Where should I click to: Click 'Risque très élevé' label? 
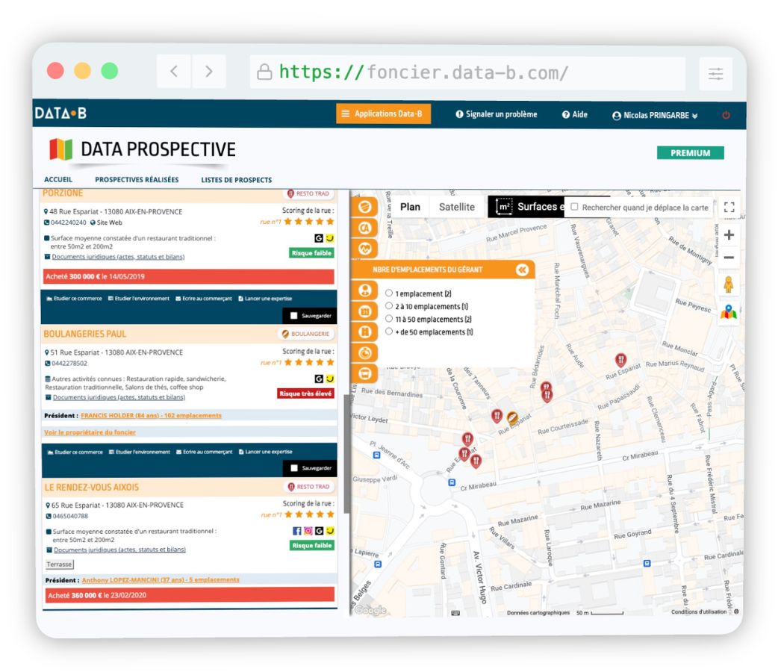click(305, 393)
